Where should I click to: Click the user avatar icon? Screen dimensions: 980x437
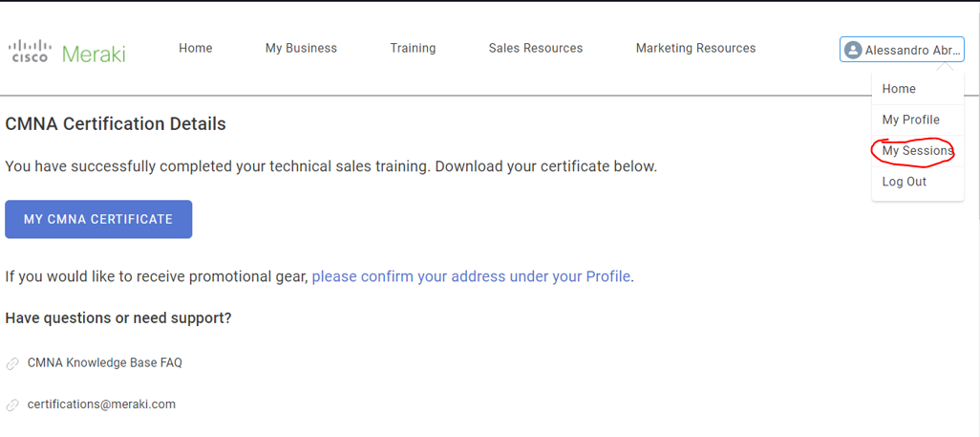(853, 51)
